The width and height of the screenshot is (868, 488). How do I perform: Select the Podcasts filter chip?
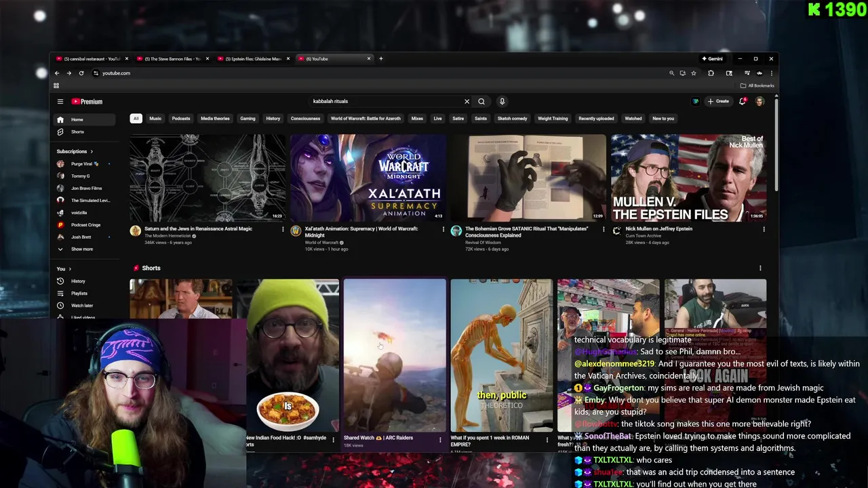pyautogui.click(x=181, y=119)
